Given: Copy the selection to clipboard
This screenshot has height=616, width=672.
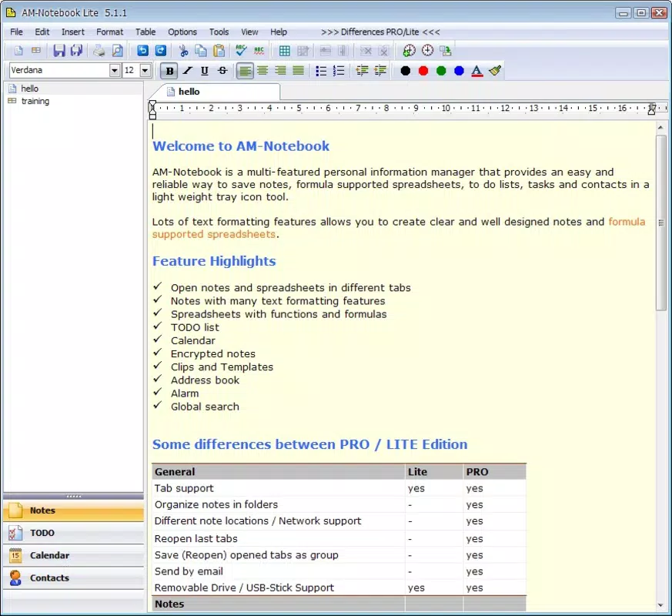Looking at the screenshot, I should (x=201, y=51).
